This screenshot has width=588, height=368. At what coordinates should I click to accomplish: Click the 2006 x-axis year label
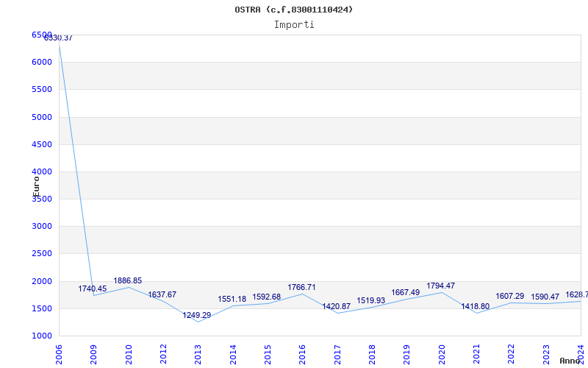coord(60,354)
